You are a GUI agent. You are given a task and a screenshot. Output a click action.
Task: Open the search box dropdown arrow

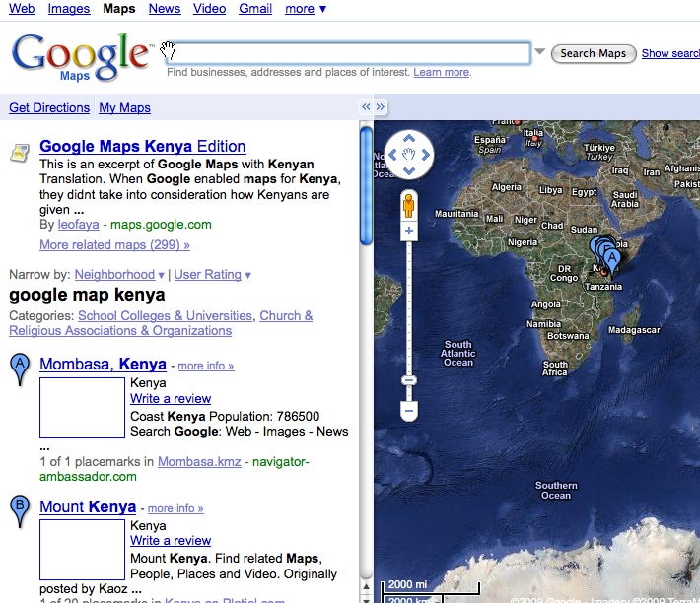pos(539,51)
